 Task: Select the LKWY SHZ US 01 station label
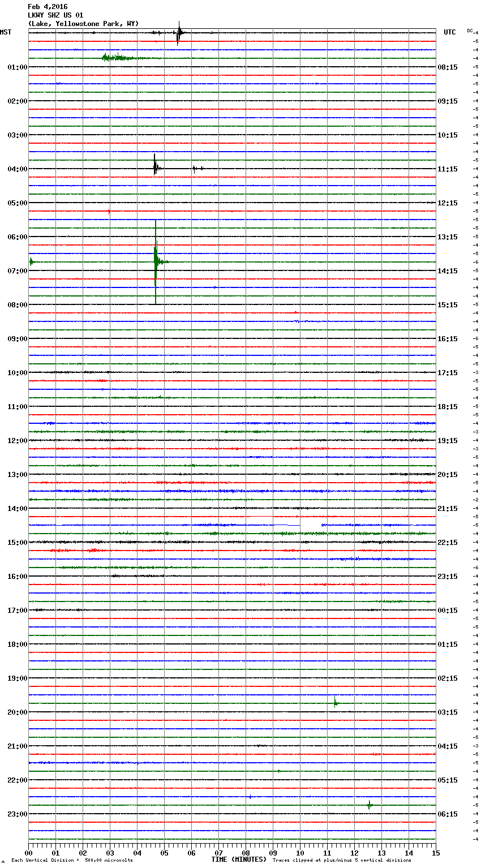55,15
